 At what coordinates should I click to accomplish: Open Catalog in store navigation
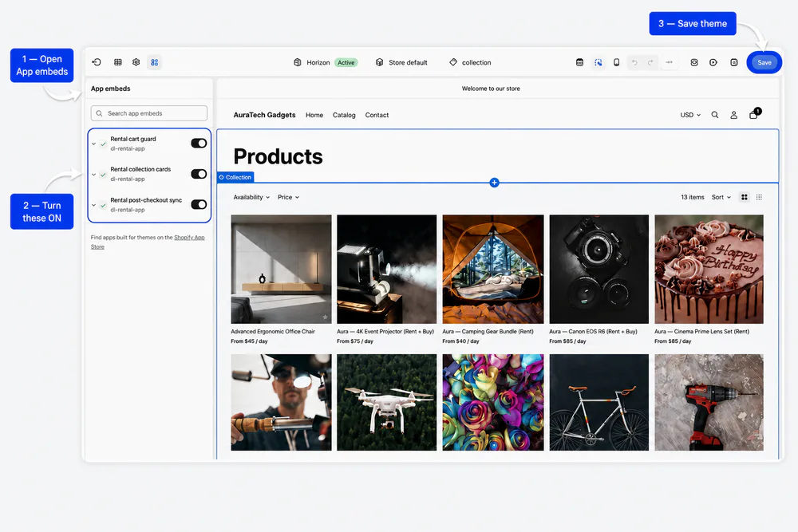(x=344, y=115)
